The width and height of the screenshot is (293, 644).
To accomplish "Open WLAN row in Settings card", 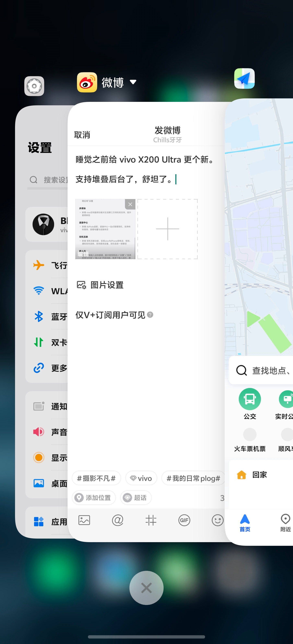I will [47, 291].
